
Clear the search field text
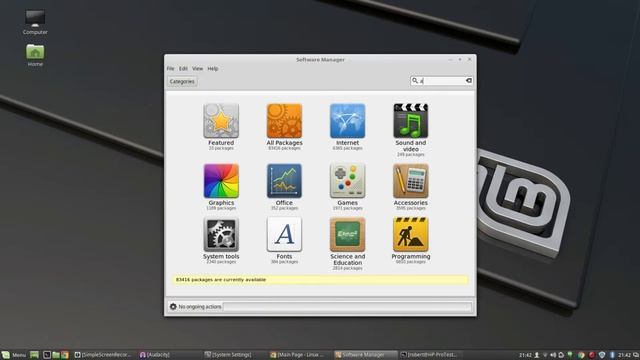469,81
